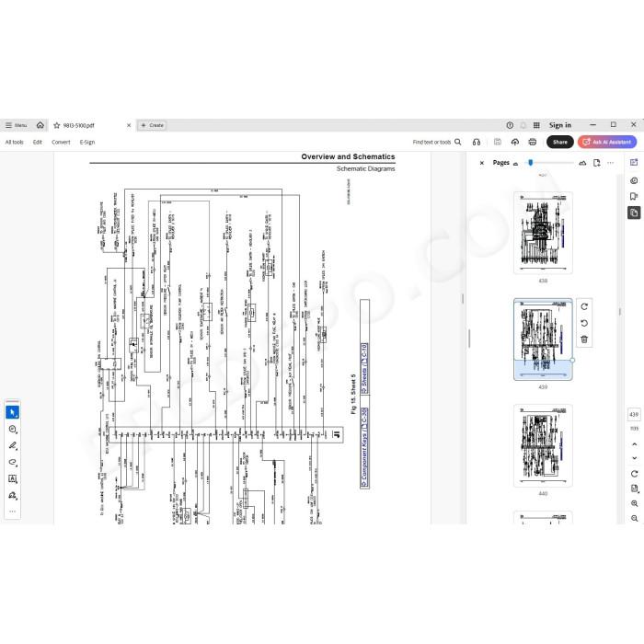Image resolution: width=644 pixels, height=644 pixels.
Task: Open the notifications bell
Action: tap(523, 125)
